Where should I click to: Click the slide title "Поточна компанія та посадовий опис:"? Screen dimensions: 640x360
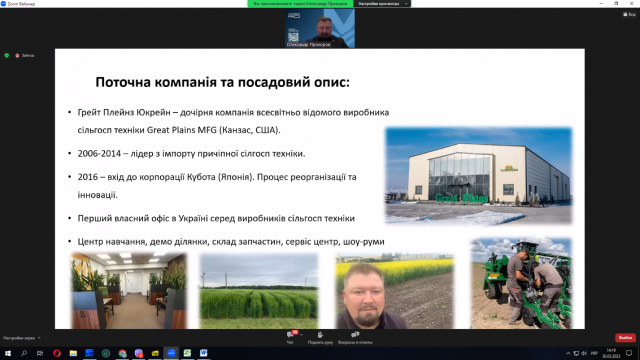point(222,82)
